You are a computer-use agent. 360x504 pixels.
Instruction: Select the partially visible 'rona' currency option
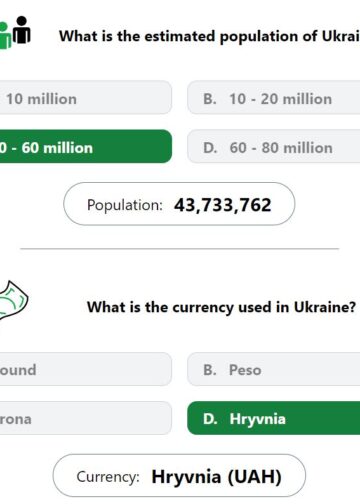pyautogui.click(x=86, y=418)
